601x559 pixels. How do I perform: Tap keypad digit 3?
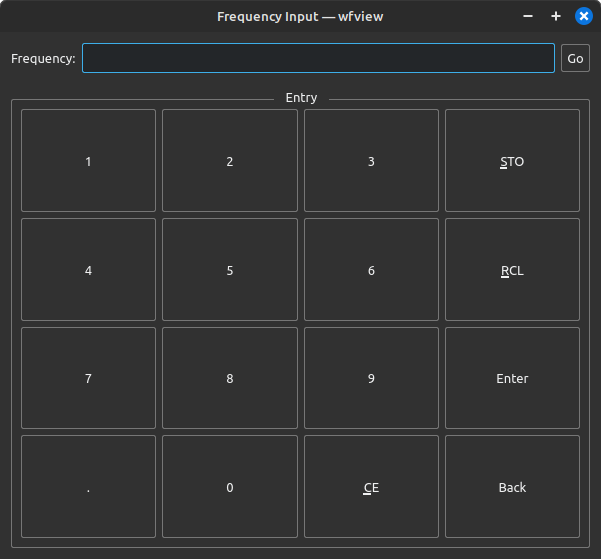pyautogui.click(x=371, y=160)
